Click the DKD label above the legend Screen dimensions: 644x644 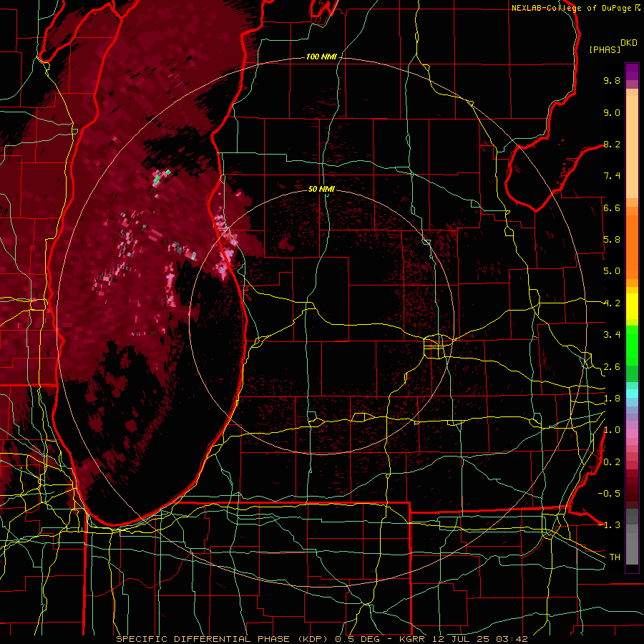click(629, 43)
